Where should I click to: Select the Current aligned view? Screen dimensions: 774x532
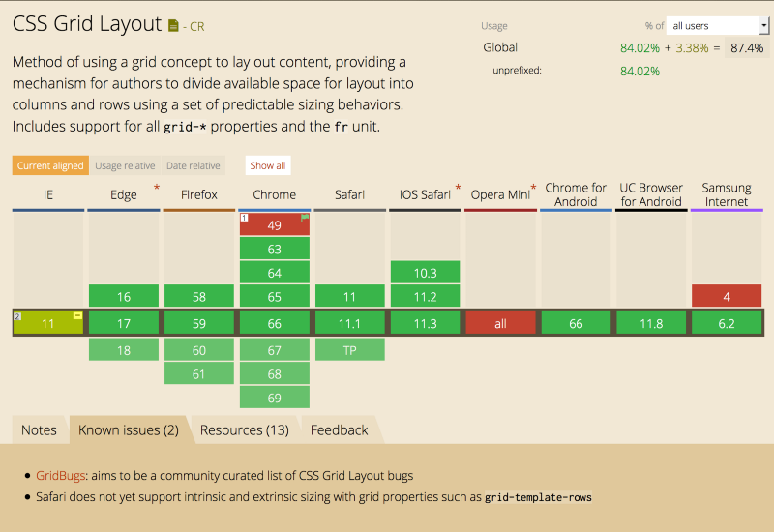[50, 165]
